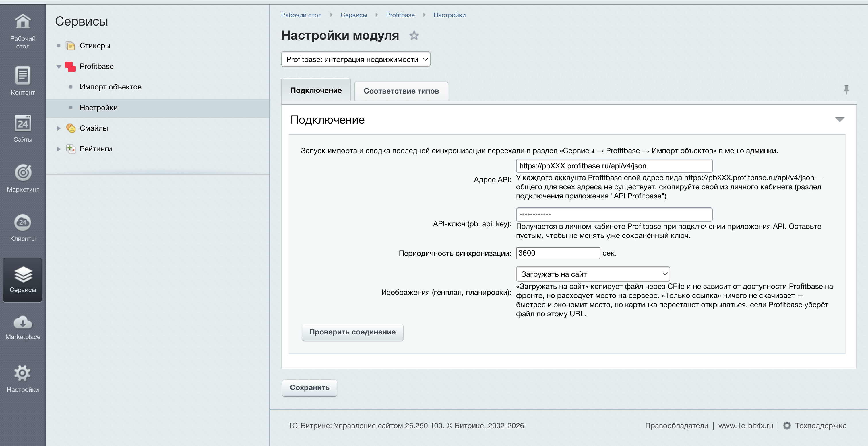The width and height of the screenshot is (868, 446).
Task: Click the Проверить соединение button
Action: click(x=352, y=332)
